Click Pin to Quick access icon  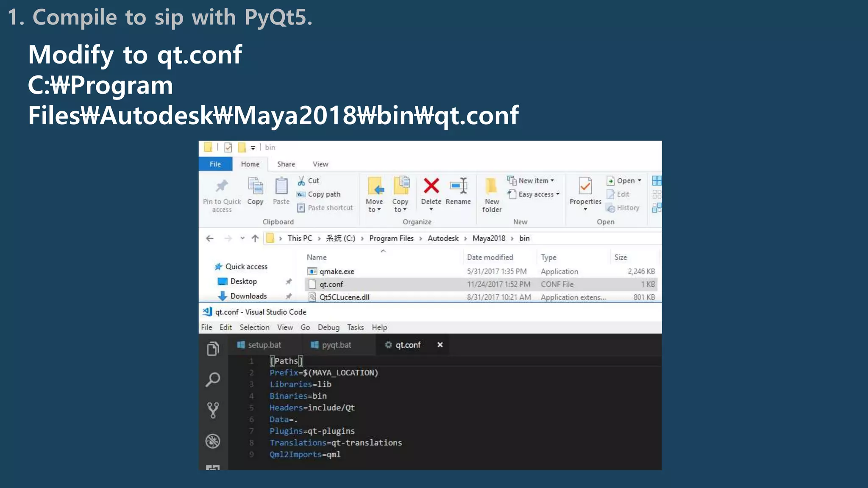tap(222, 186)
